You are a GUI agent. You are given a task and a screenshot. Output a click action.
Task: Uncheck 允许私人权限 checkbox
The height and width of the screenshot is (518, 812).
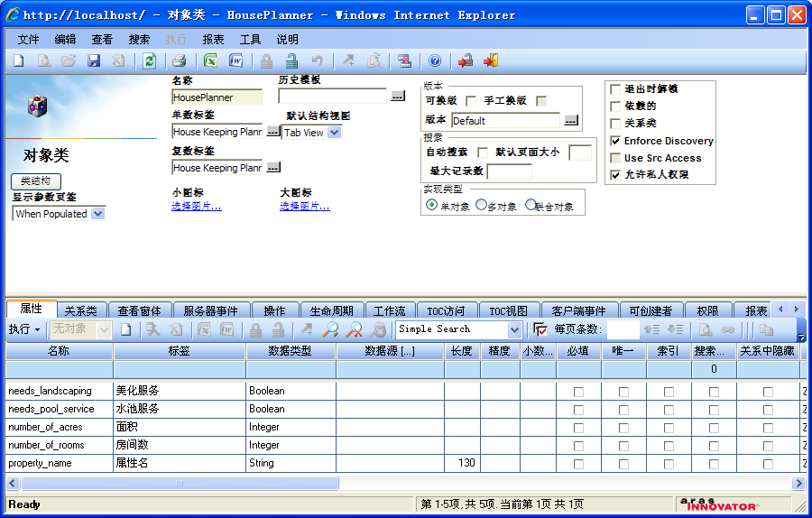615,175
